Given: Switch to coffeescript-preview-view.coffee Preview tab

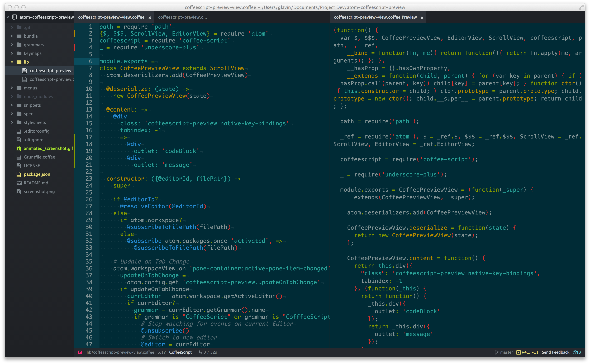Looking at the screenshot, I should [375, 17].
